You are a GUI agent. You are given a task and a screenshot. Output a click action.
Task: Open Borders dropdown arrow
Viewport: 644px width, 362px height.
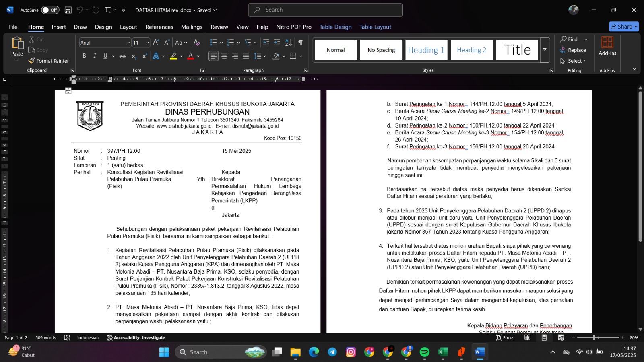(301, 56)
